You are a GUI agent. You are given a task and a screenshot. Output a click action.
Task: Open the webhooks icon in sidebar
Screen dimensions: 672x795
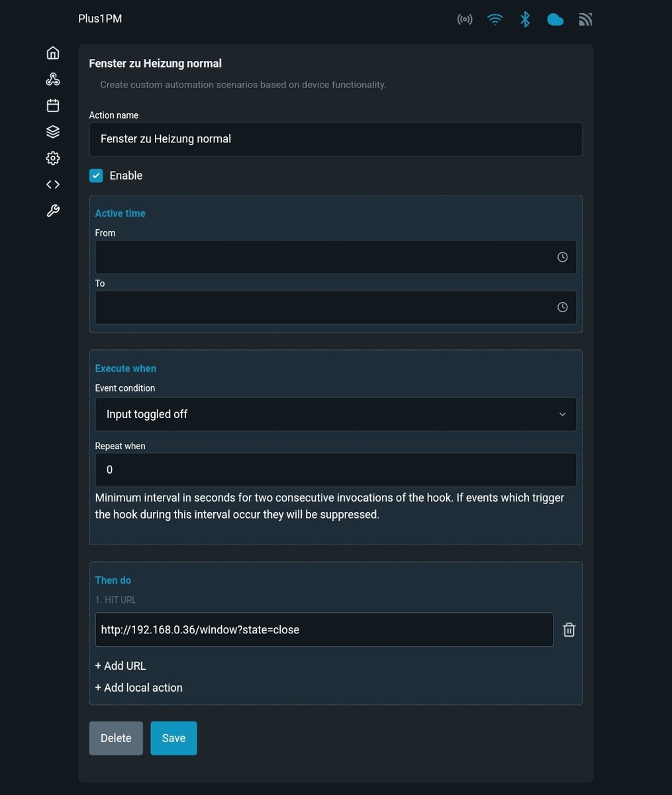click(53, 79)
